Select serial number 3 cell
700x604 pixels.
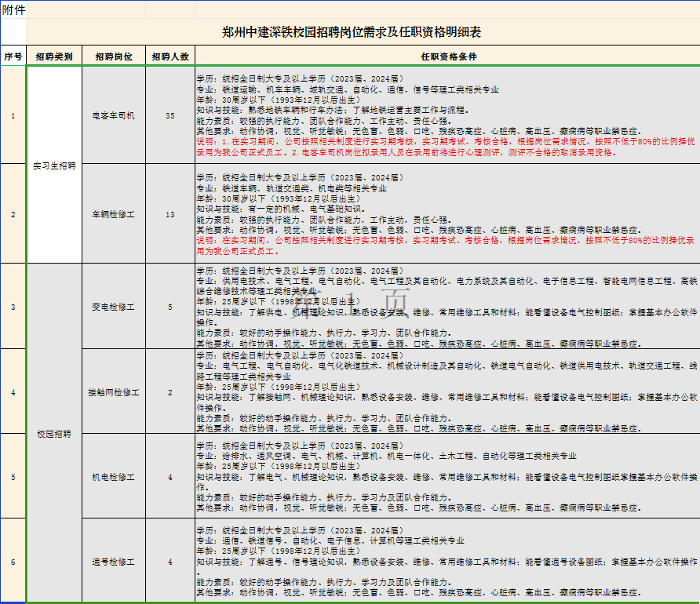13,307
